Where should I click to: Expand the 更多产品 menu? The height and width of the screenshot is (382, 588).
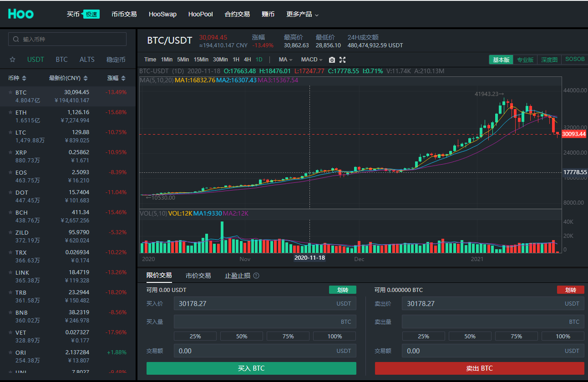point(302,14)
